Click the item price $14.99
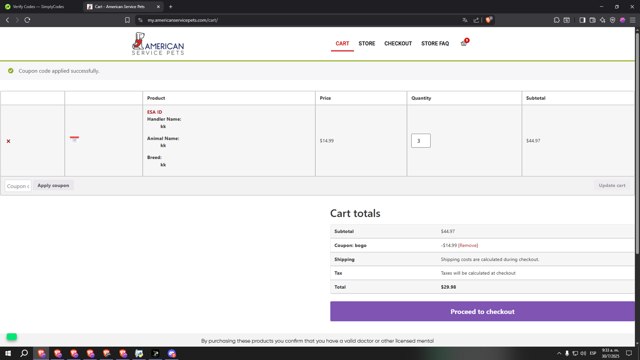 pos(327,141)
